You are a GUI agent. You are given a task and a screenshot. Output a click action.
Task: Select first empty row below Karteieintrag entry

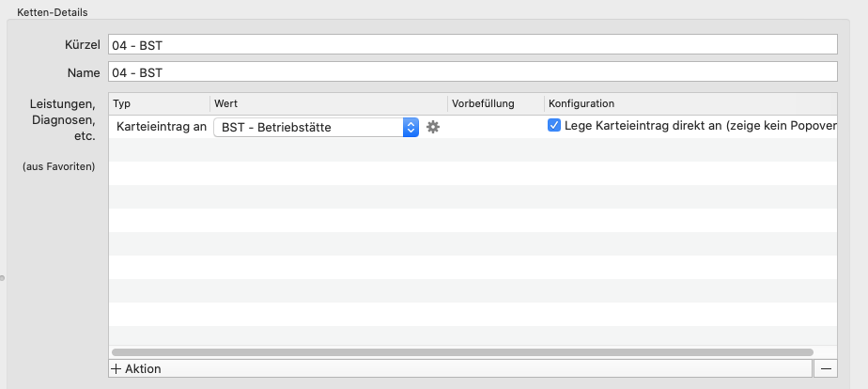[473, 150]
